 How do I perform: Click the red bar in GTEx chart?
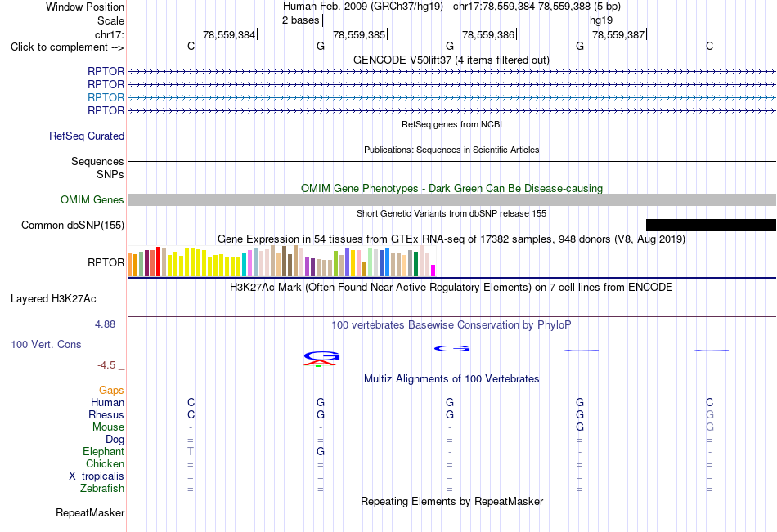tap(158, 262)
